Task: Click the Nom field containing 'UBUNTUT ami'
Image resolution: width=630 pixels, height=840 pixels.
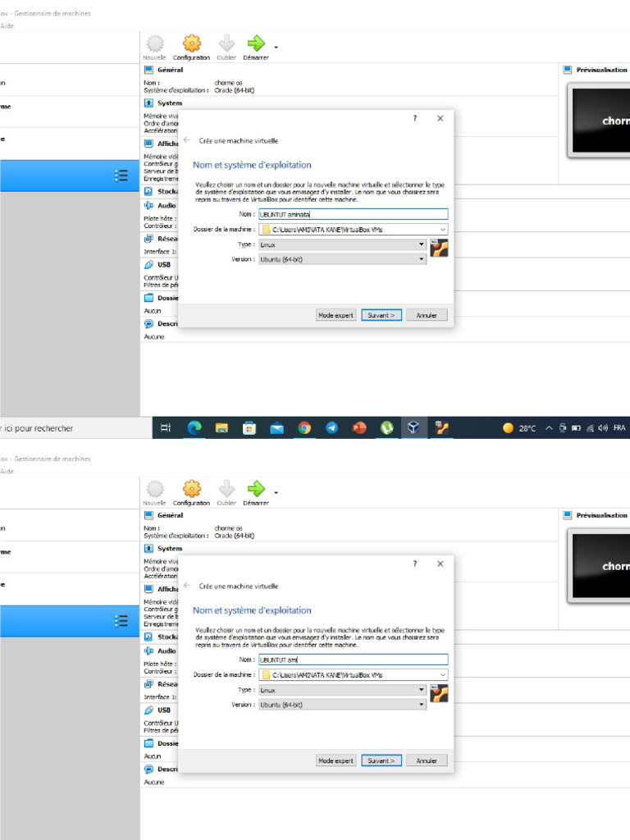Action: click(353, 660)
